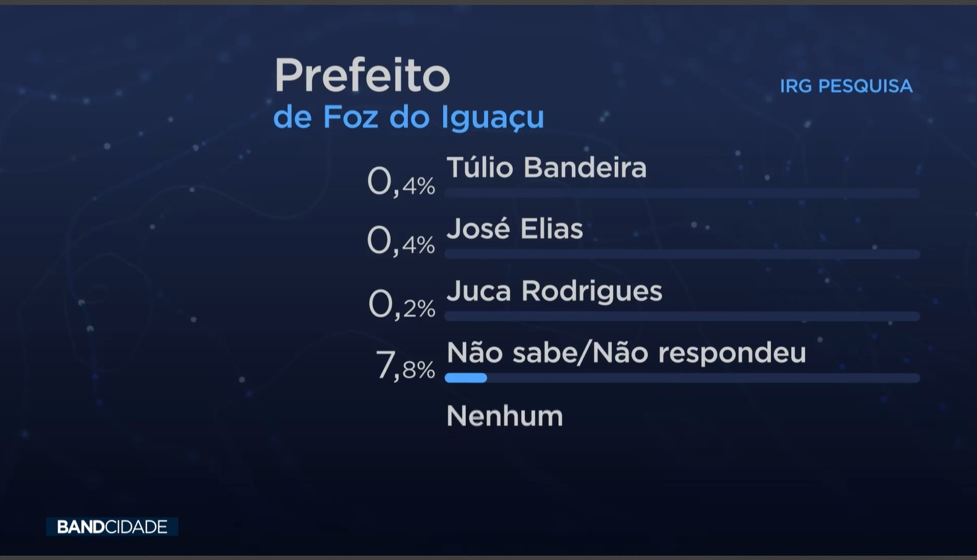Click the word 'Foz' in the subtitle
Screen dimensions: 977x560
350,117
